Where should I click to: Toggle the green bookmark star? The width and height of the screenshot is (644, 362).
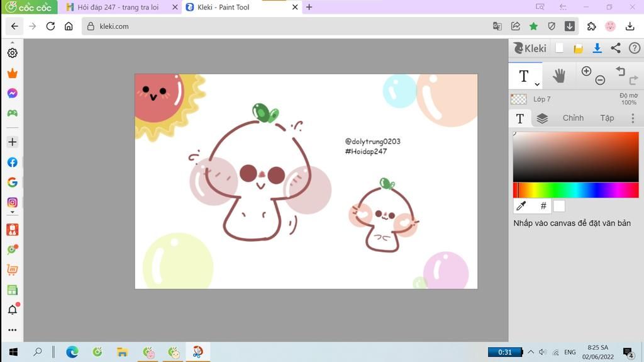(x=533, y=26)
